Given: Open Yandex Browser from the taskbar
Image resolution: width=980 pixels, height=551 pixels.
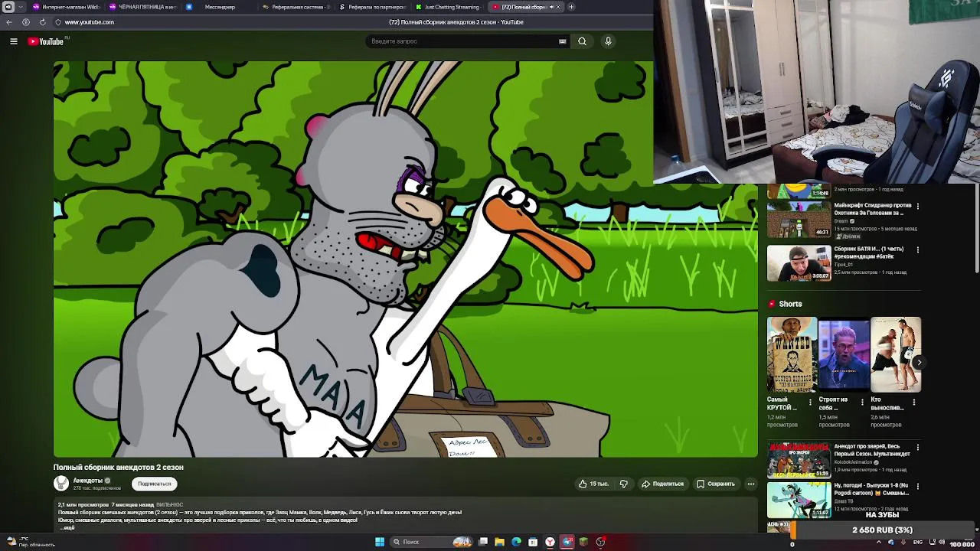Looking at the screenshot, I should click(550, 542).
